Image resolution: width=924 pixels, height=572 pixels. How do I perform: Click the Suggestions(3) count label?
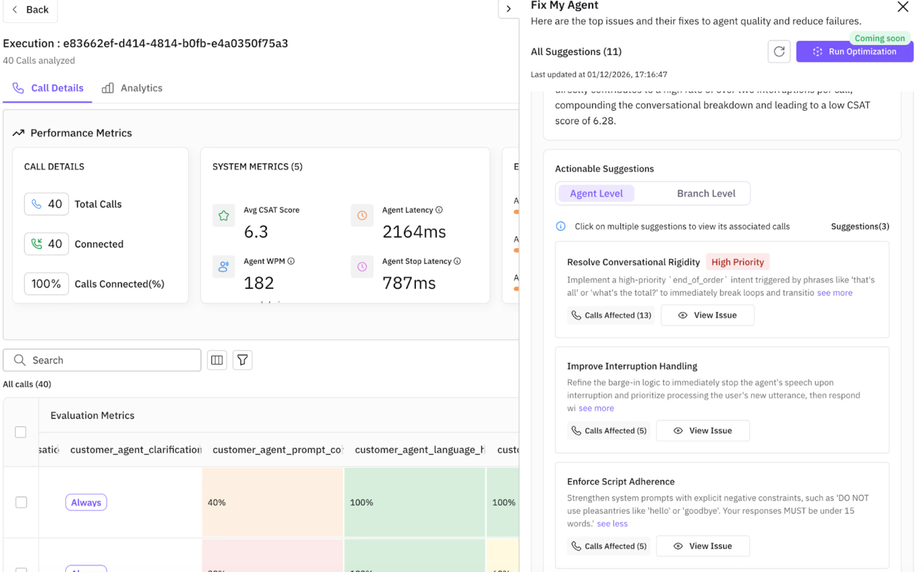tap(860, 226)
